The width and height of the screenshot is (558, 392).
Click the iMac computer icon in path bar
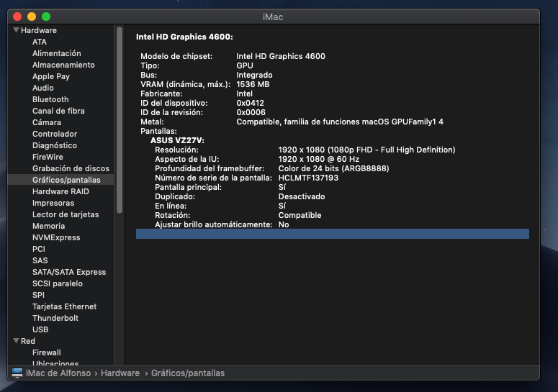tap(17, 373)
